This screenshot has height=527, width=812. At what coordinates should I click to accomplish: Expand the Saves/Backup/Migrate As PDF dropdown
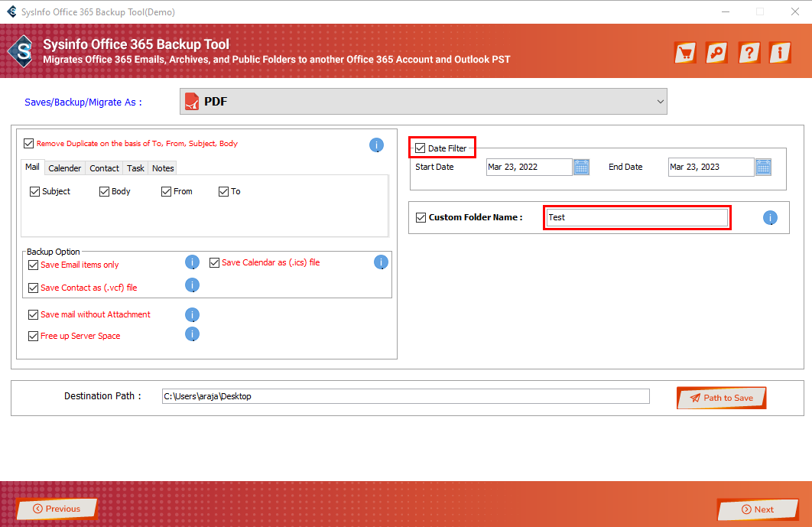[x=423, y=102]
